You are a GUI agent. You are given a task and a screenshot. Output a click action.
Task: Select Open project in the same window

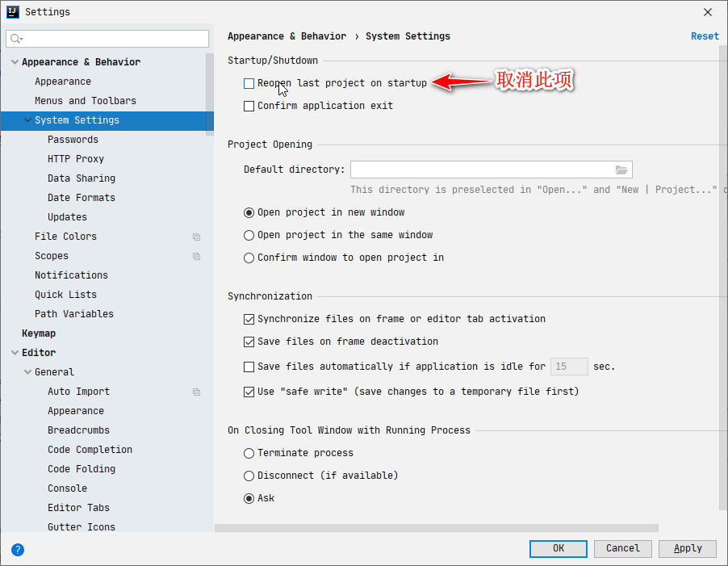(x=249, y=235)
